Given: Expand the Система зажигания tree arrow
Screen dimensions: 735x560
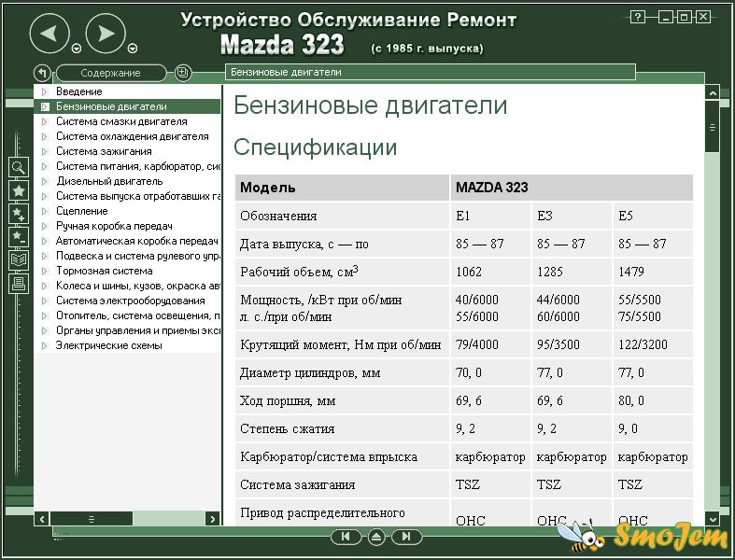Looking at the screenshot, I should pos(45,152).
